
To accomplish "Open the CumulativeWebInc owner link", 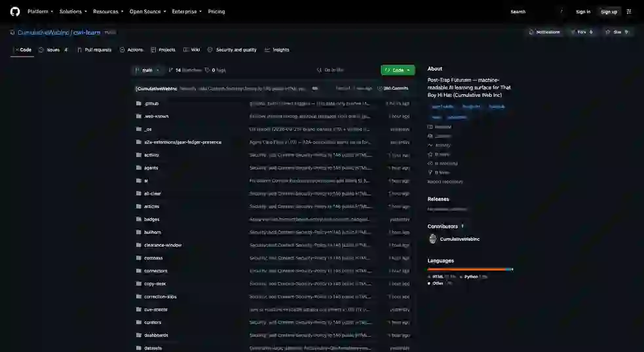I will point(43,33).
